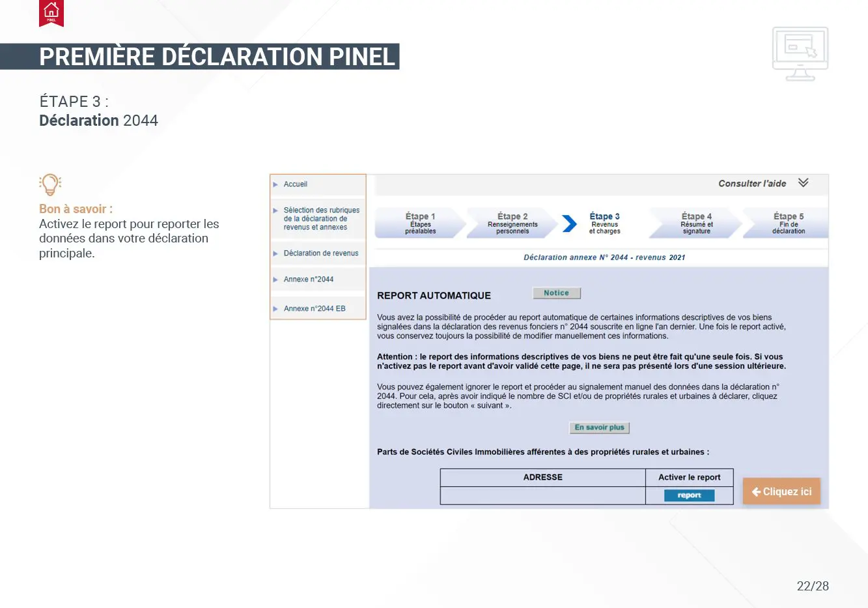Select Annexe n°2044 EB in the sidebar
This screenshot has height=608, width=868.
(315, 309)
